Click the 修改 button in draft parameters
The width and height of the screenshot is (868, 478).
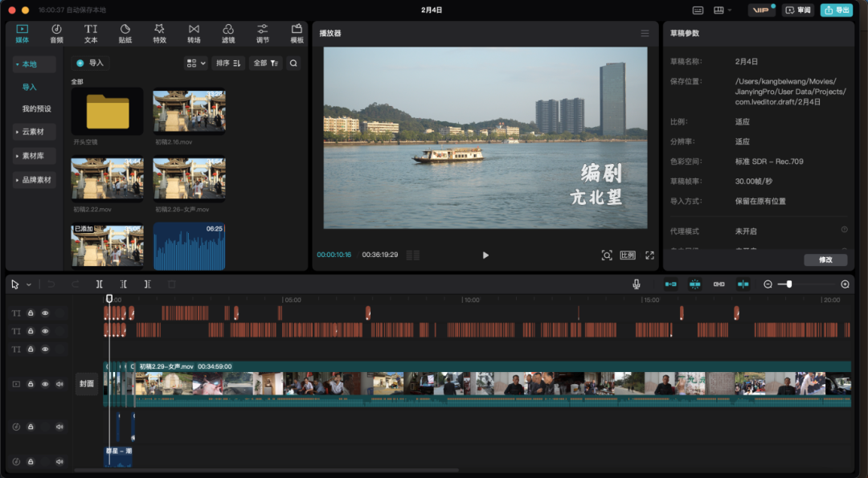[x=825, y=260]
